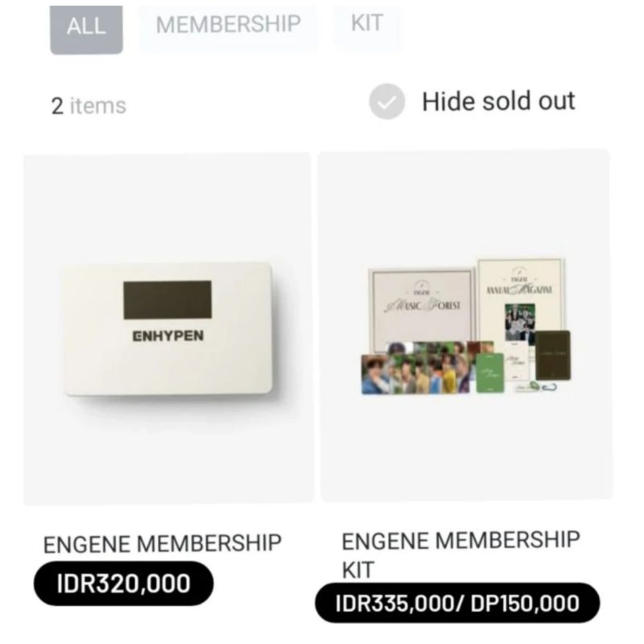
Task: Tap the IDR335,000/ DP150,000 price badge
Action: [457, 604]
